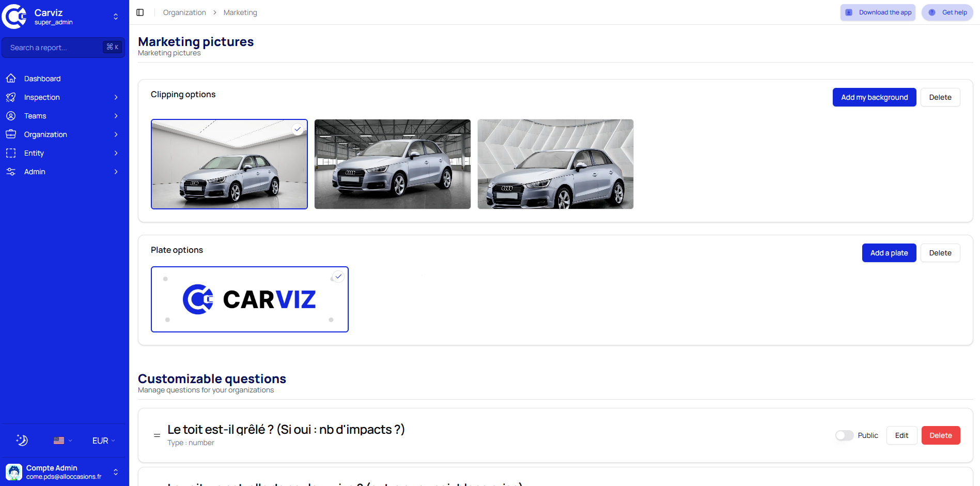The width and height of the screenshot is (980, 486).
Task: Click Delete in Clipping options
Action: coord(940,97)
